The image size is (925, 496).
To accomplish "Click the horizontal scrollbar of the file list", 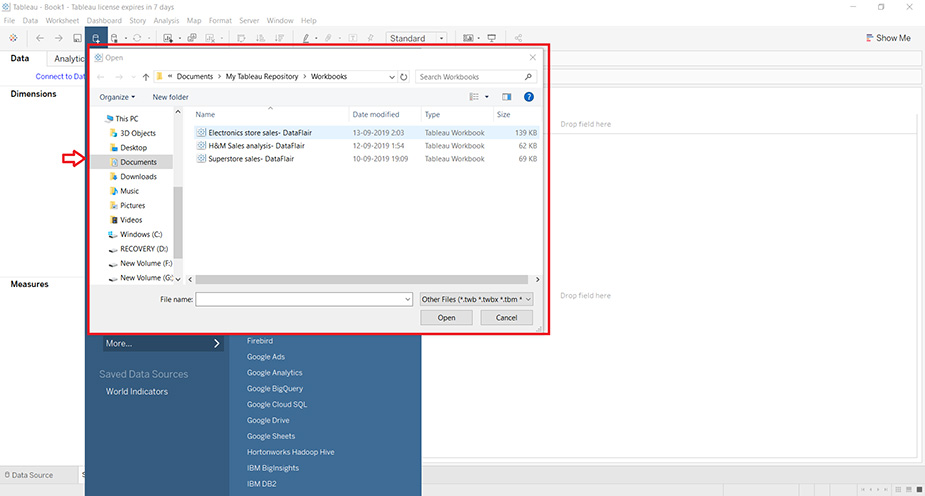I will click(362, 280).
